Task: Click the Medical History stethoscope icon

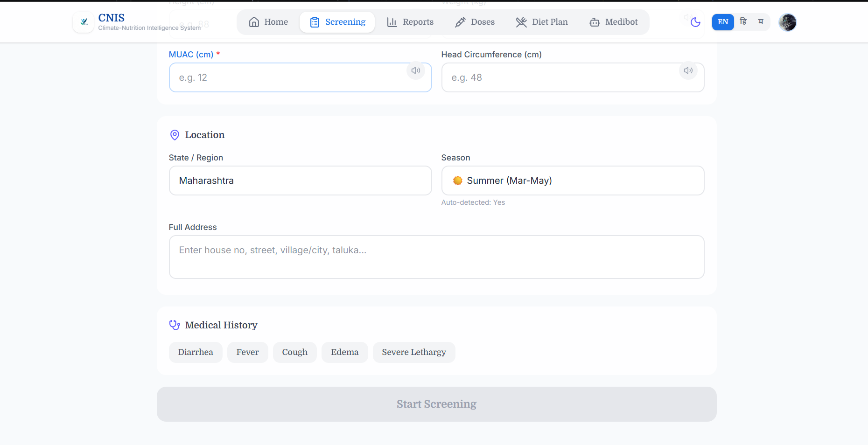Action: [x=175, y=325]
